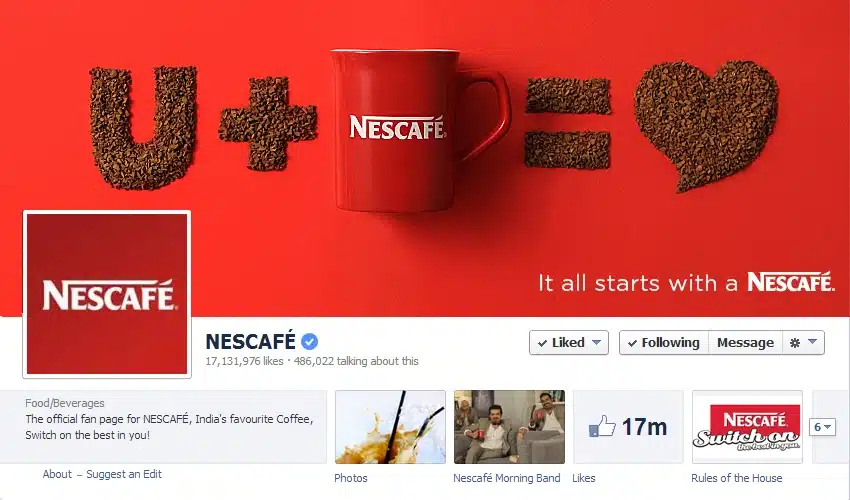The height and width of the screenshot is (500, 850).
Task: Click the 17,131,976 likes count
Action: pyautogui.click(x=244, y=361)
